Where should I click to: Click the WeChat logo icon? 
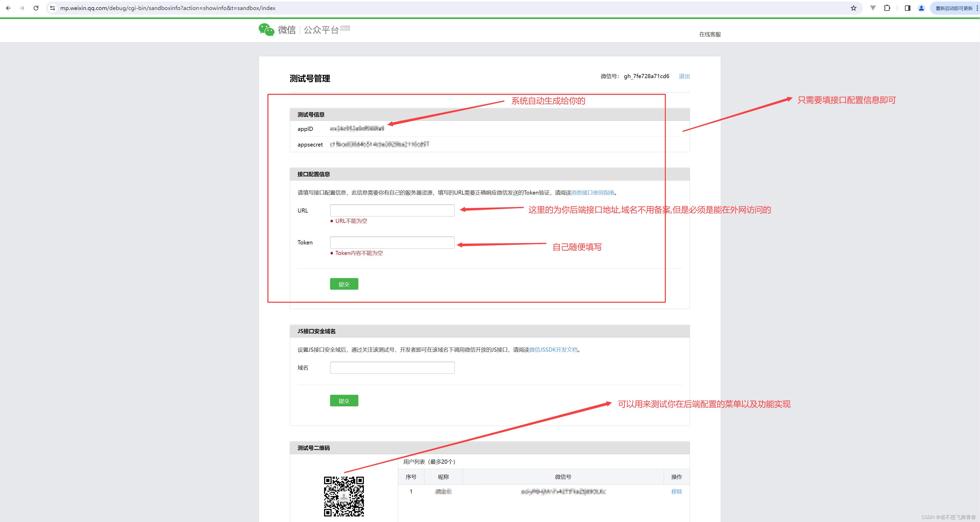pos(266,29)
